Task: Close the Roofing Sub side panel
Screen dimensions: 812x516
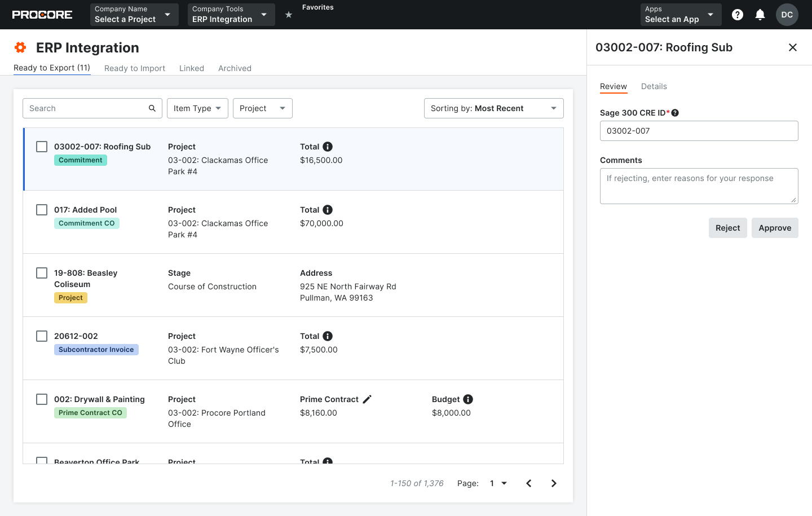Action: (793, 47)
